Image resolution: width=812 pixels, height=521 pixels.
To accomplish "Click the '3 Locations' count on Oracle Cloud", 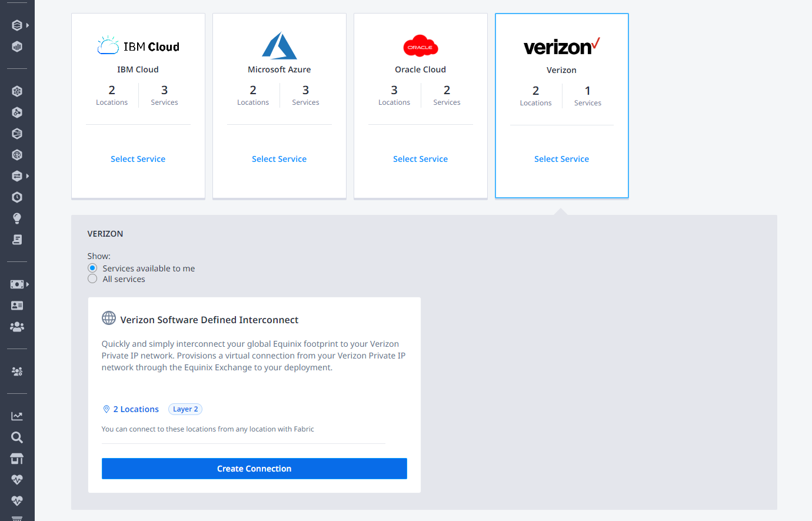I will (x=394, y=95).
